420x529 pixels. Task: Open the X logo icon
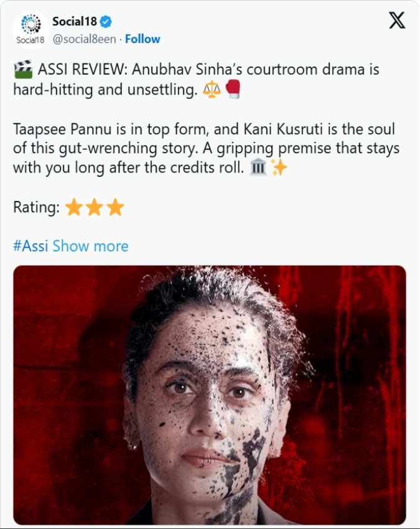point(397,21)
